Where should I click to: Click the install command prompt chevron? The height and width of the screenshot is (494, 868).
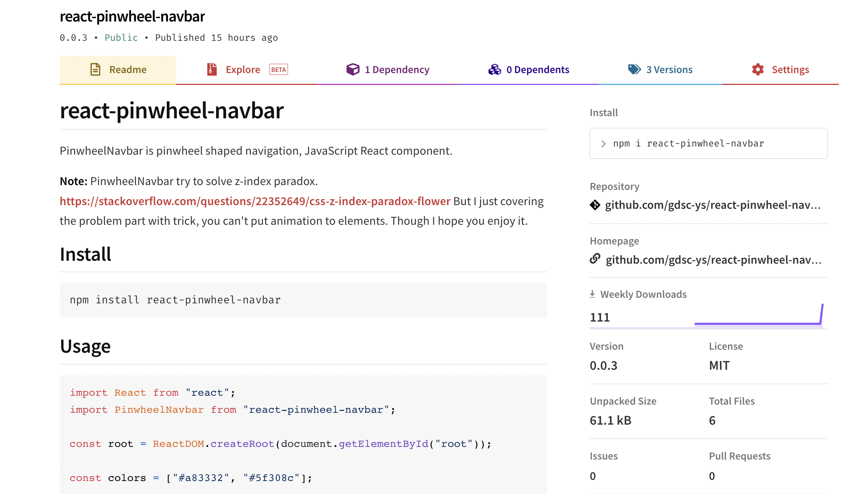click(x=603, y=144)
